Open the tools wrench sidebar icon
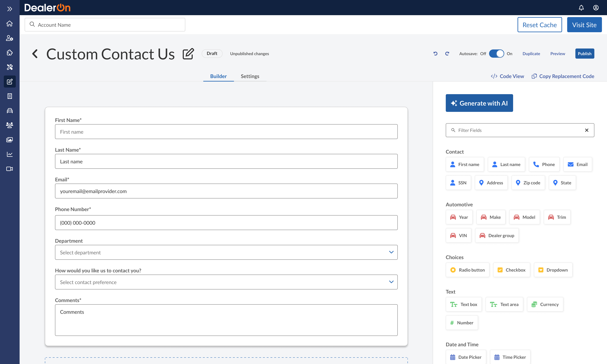The height and width of the screenshot is (364, 607). click(10, 67)
